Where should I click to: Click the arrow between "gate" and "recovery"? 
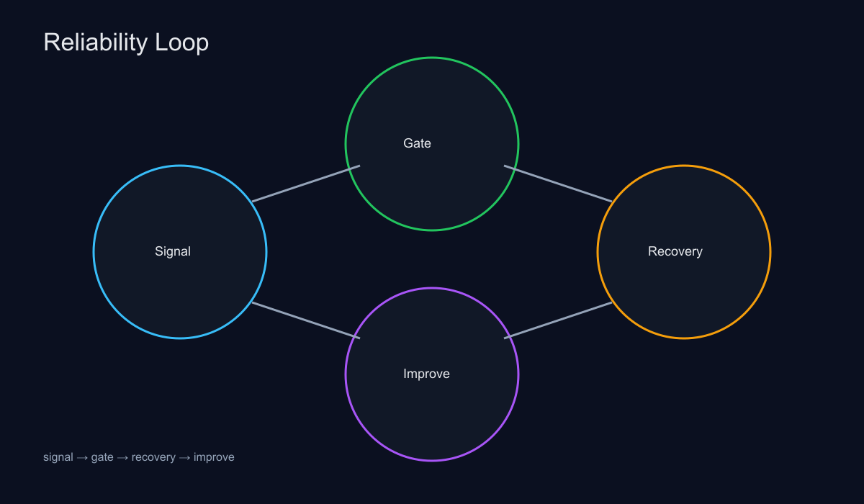(122, 457)
